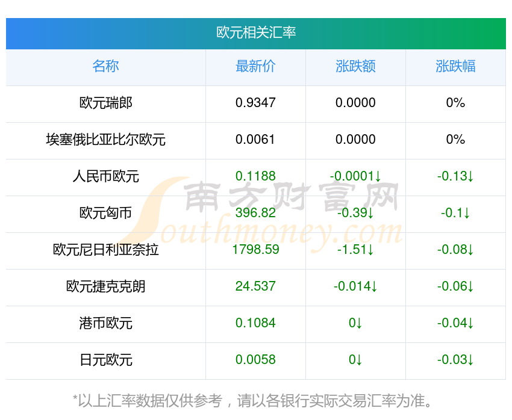Click the change percent -0.1↓

click(x=455, y=213)
